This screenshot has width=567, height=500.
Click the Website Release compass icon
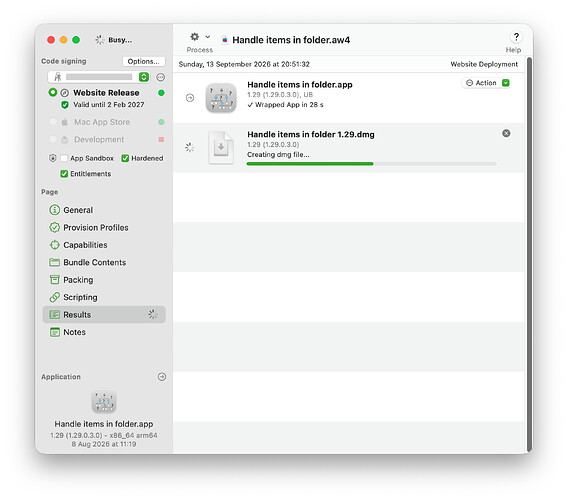click(64, 93)
